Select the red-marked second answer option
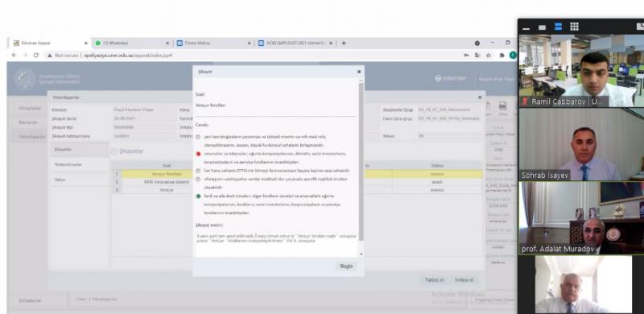644x314 pixels. tap(198, 154)
